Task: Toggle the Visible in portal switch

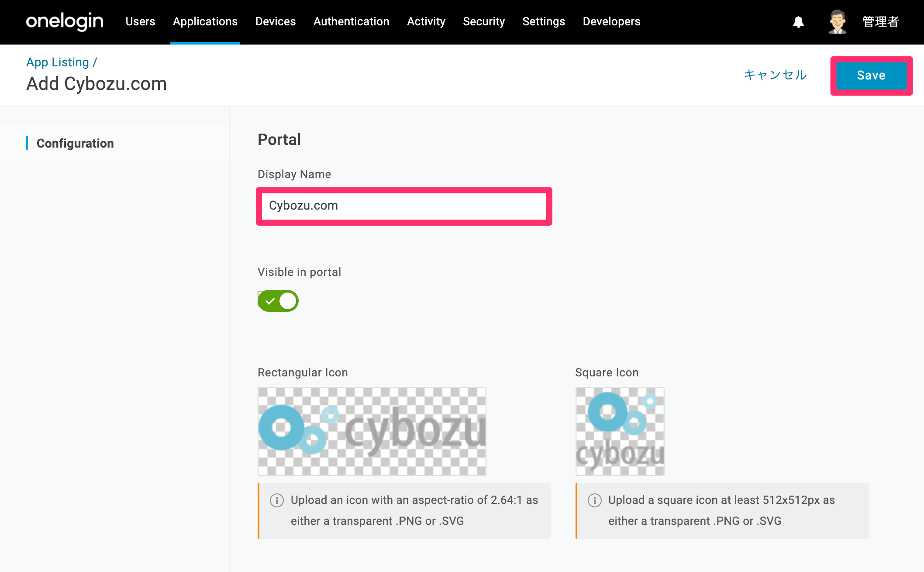Action: (x=278, y=301)
